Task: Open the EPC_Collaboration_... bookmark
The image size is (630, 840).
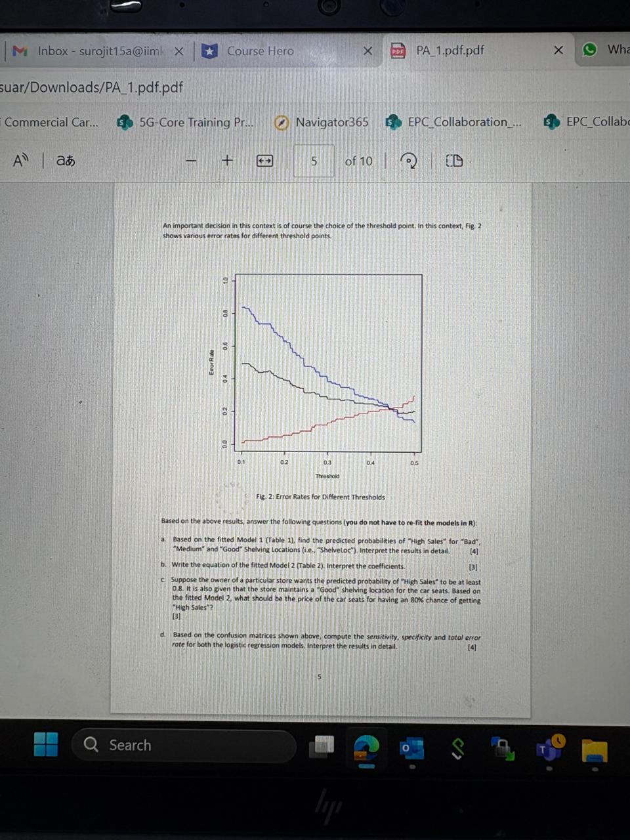Action: [454, 122]
